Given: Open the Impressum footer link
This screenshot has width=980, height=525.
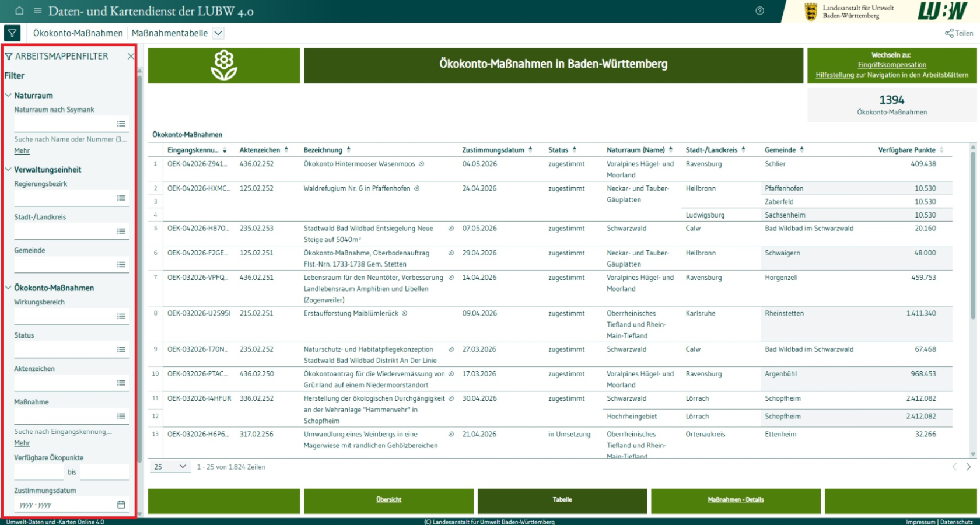Looking at the screenshot, I should pos(921,522).
